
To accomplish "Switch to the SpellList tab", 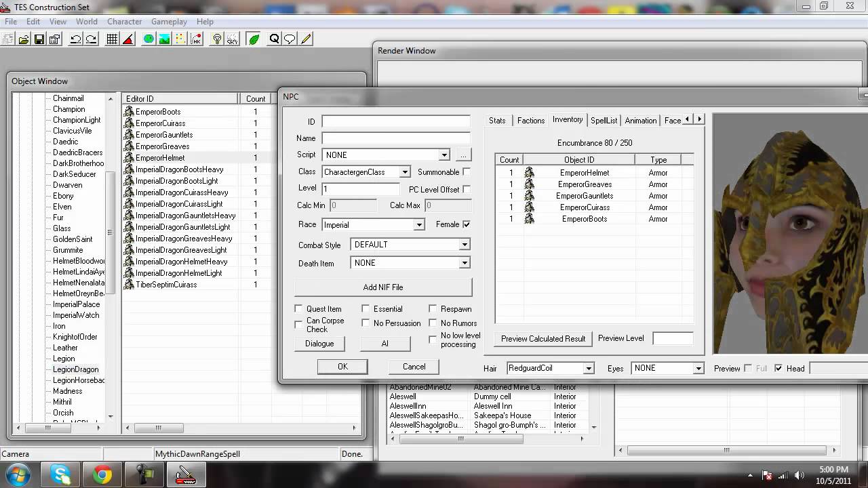I will pos(604,121).
